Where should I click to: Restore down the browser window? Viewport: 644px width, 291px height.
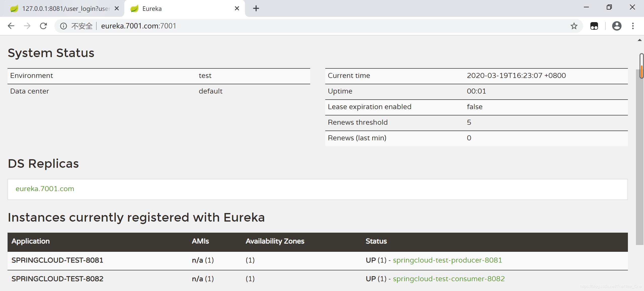tap(609, 7)
